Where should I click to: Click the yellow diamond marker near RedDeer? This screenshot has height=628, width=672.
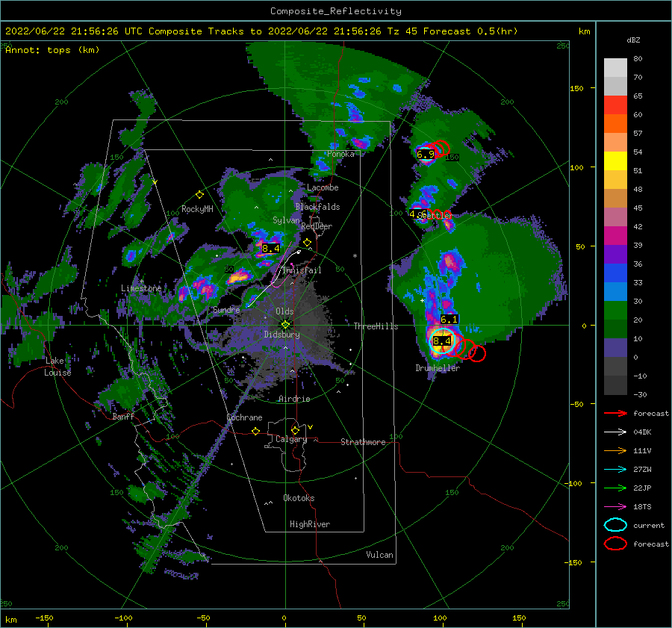[x=307, y=243]
